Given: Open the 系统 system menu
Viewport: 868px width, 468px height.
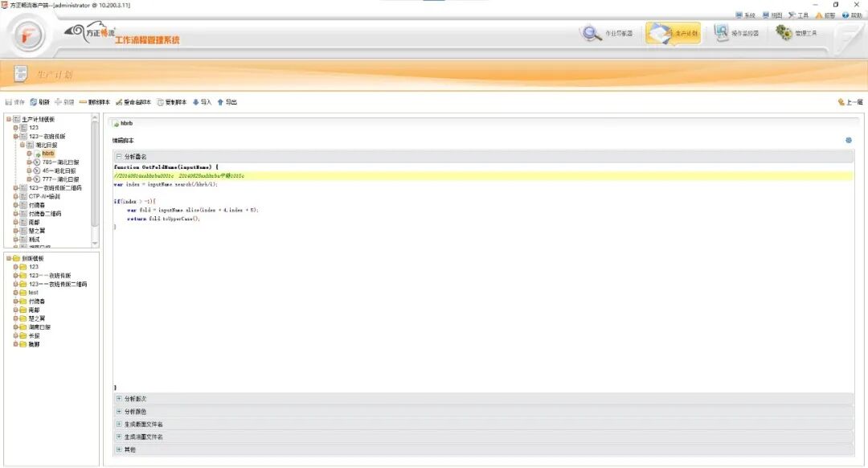Looking at the screenshot, I should (x=745, y=15).
